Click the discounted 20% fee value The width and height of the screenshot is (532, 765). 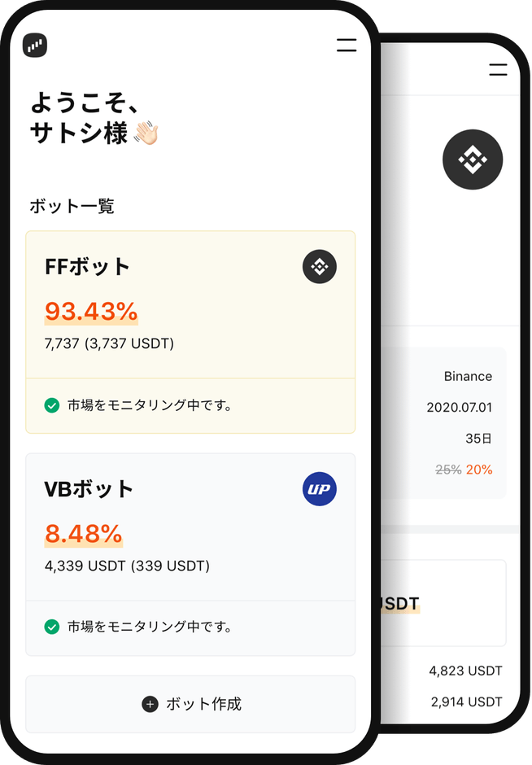(479, 470)
